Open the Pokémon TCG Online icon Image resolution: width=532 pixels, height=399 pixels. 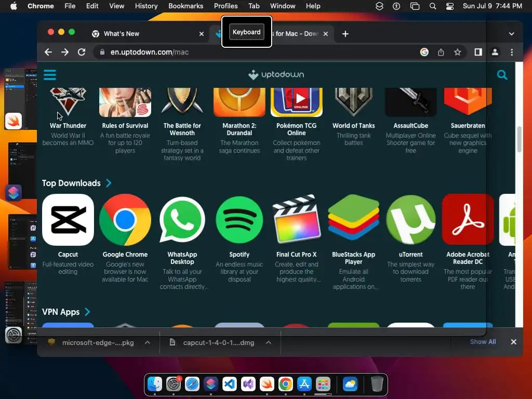coord(297,102)
